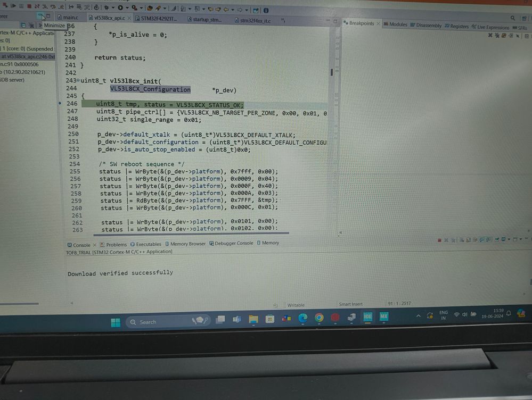Open dropdown arrow next to Run button
The image size is (532, 400).
(x=127, y=8)
